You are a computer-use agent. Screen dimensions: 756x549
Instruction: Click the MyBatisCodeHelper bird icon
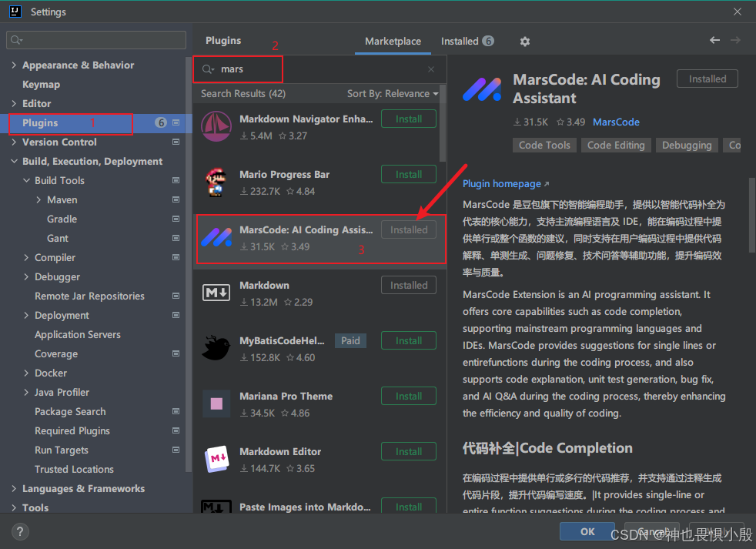coord(216,348)
